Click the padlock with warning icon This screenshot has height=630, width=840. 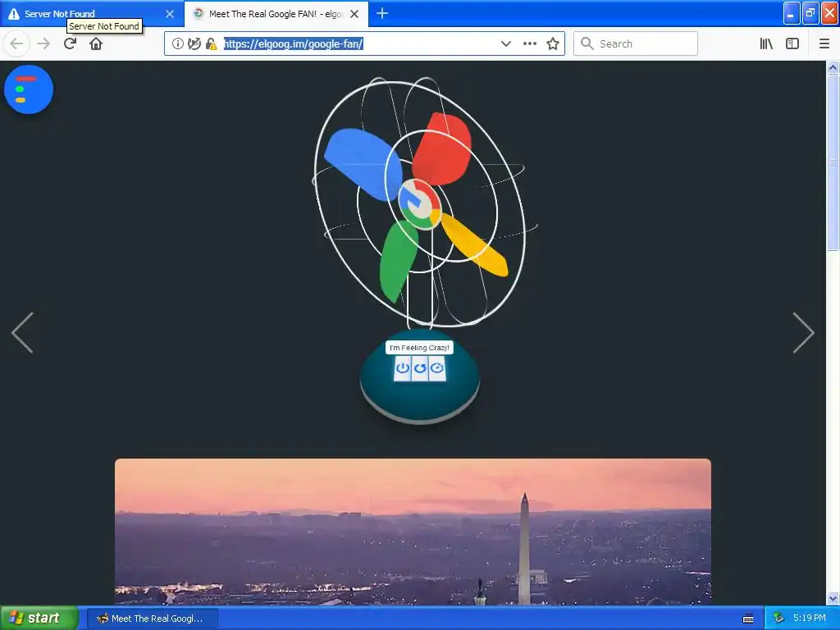[212, 43]
